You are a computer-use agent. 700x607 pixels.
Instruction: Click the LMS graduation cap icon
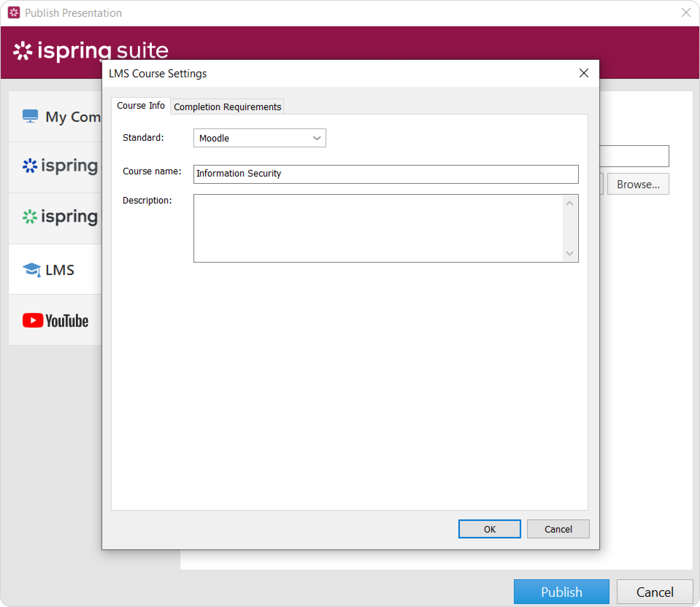click(x=32, y=270)
